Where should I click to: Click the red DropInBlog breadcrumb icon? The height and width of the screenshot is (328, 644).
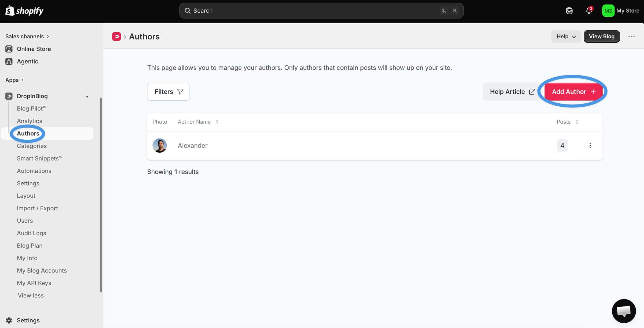[116, 37]
